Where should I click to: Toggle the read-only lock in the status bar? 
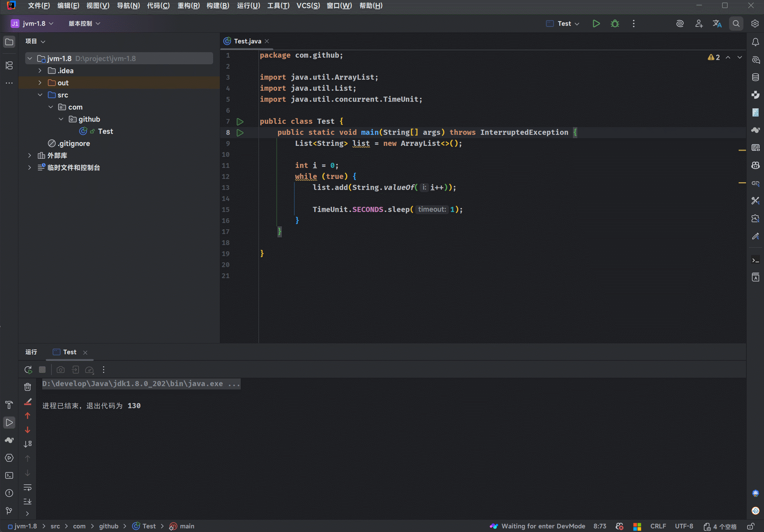751,526
